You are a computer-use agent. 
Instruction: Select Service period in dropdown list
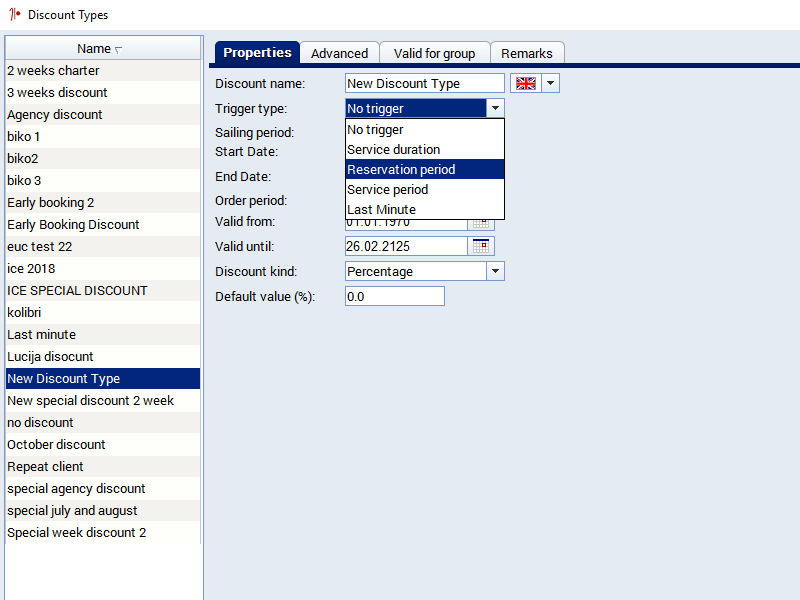424,189
